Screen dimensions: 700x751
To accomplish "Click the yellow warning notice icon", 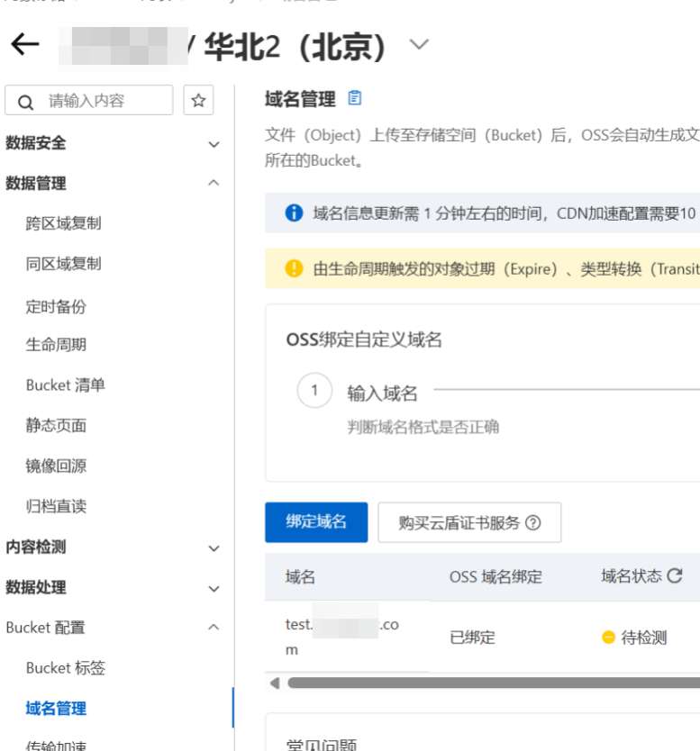I will coord(293,268).
